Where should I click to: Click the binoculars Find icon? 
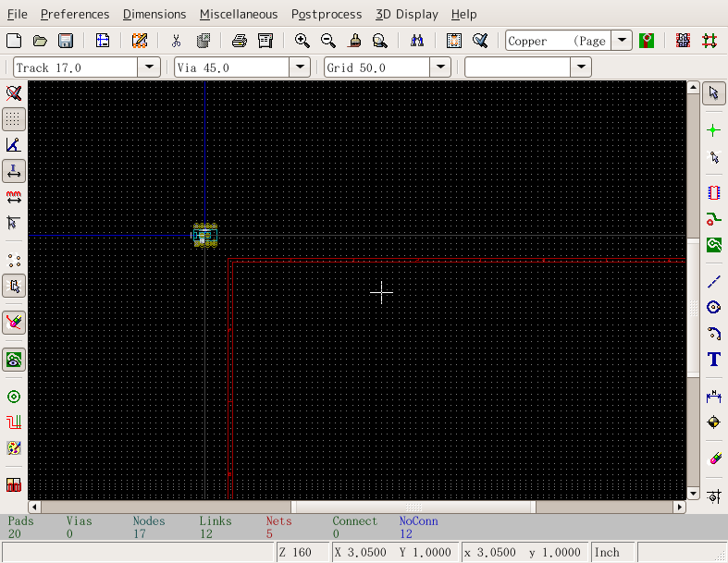click(416, 41)
